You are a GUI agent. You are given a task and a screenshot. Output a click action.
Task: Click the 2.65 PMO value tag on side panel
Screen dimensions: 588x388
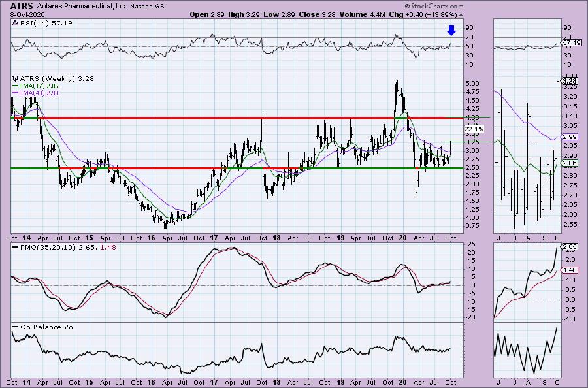tap(570, 247)
